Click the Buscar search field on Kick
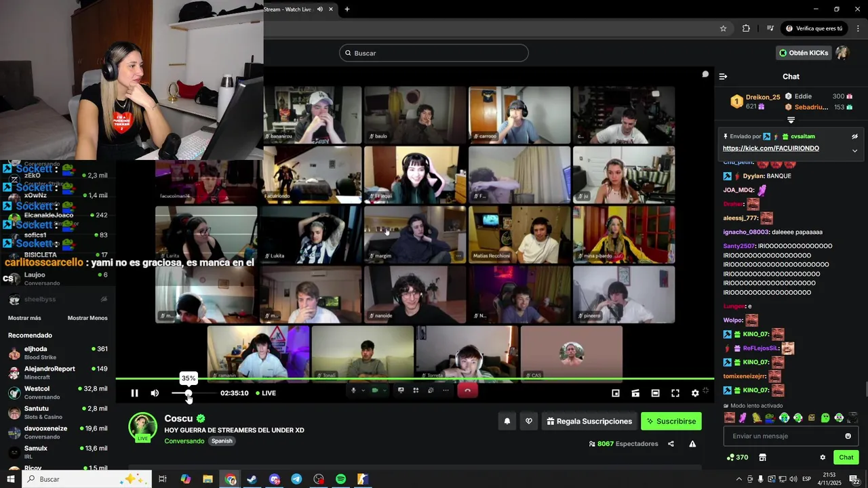The width and height of the screenshot is (868, 488). (434, 53)
